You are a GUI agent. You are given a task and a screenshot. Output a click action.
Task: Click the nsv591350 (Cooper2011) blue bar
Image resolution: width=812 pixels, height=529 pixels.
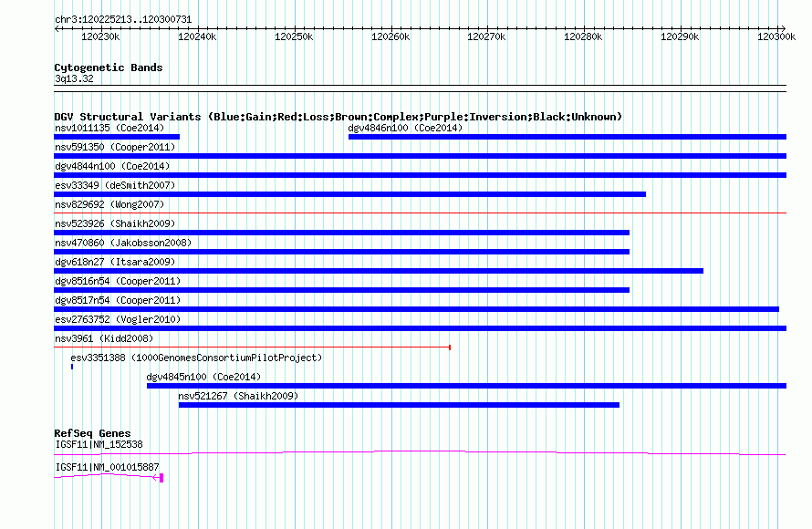point(420,156)
